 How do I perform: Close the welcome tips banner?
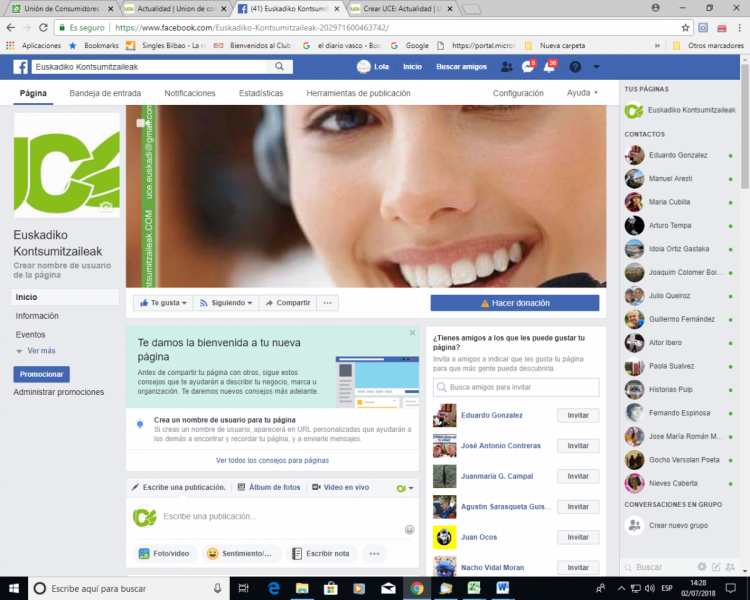tap(412, 333)
